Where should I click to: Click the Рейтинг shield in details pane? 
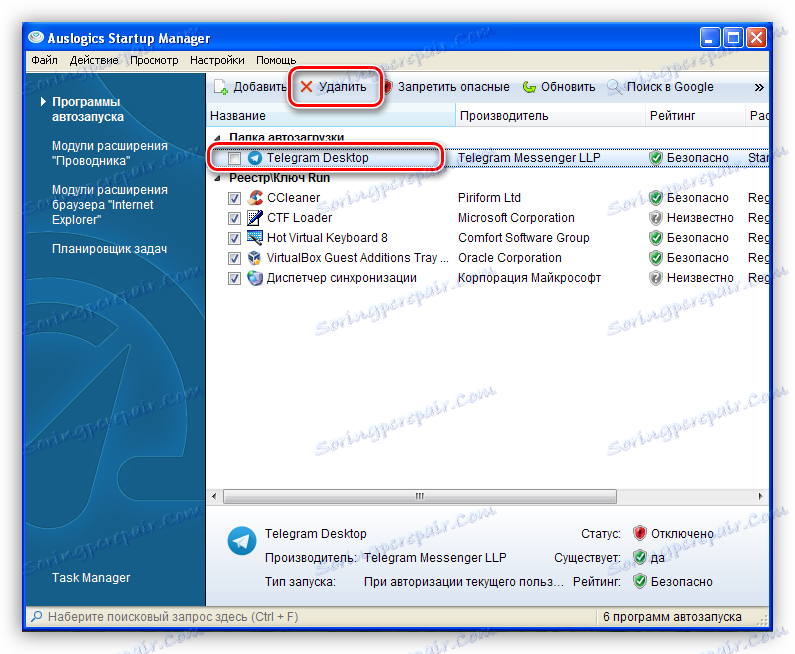[640, 582]
